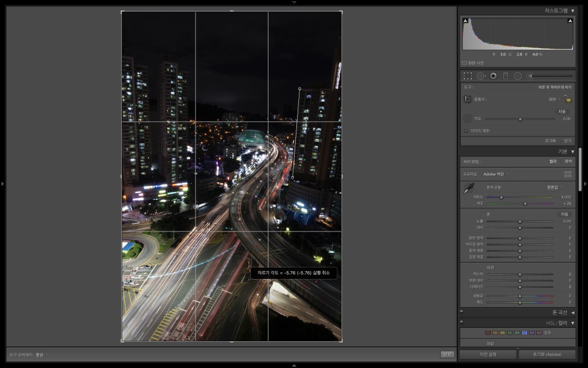Collapse the 히스토그램 panel
The height and width of the screenshot is (368, 588).
point(573,11)
